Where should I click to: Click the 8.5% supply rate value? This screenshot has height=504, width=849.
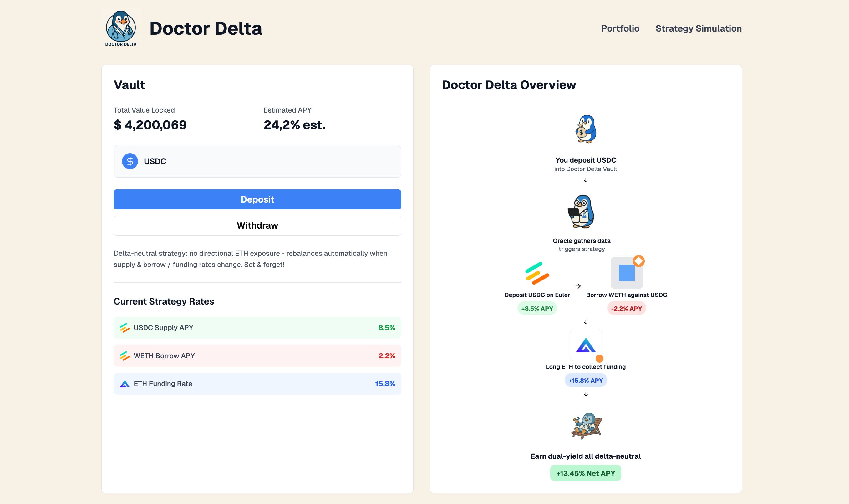(x=387, y=328)
